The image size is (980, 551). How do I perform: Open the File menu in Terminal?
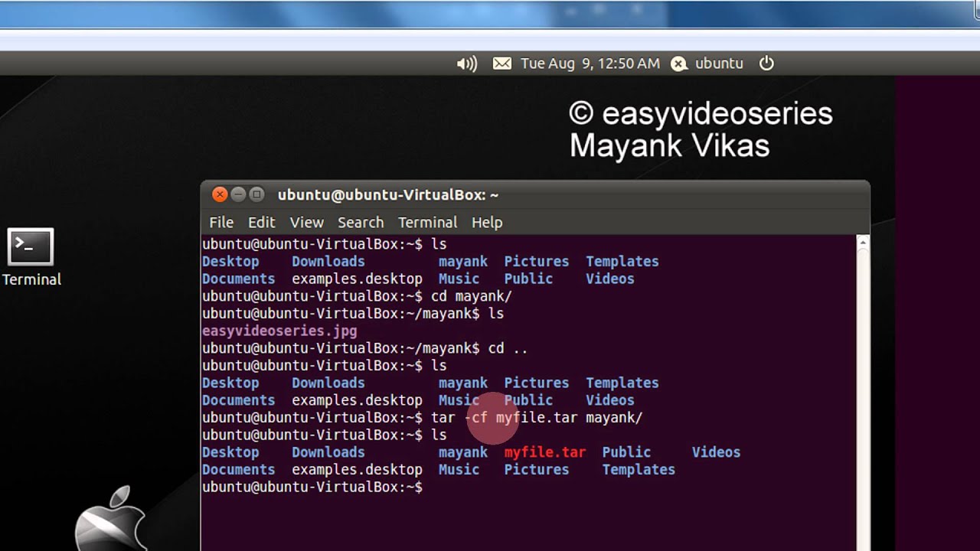click(x=221, y=222)
